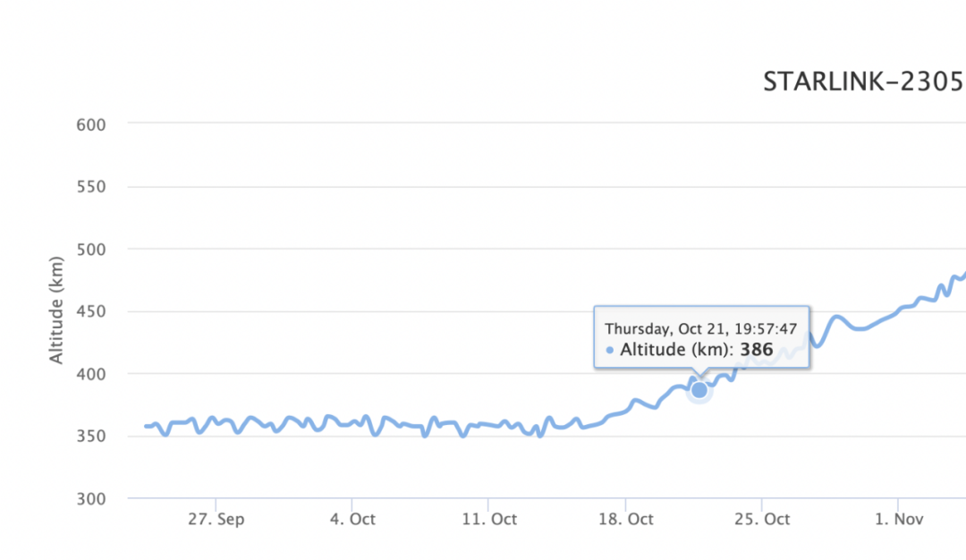Click the Altitude (km) axis title

coord(56,310)
